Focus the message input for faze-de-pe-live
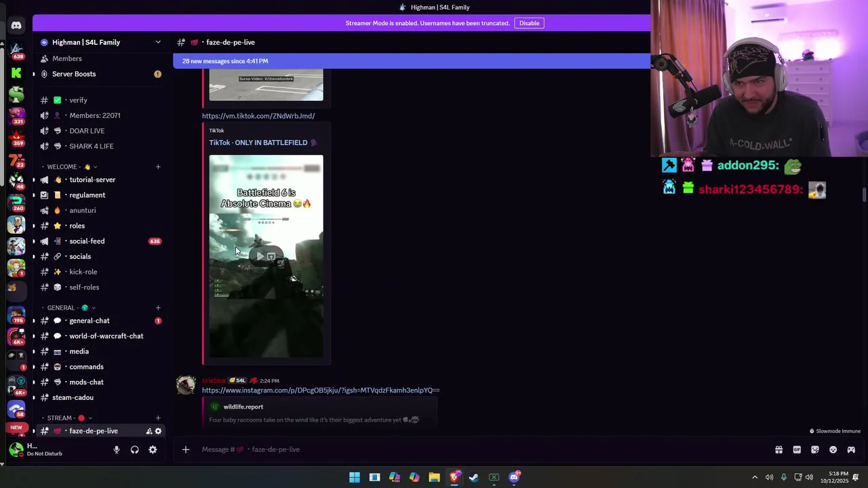Viewport: 868px width, 488px height. (475, 449)
